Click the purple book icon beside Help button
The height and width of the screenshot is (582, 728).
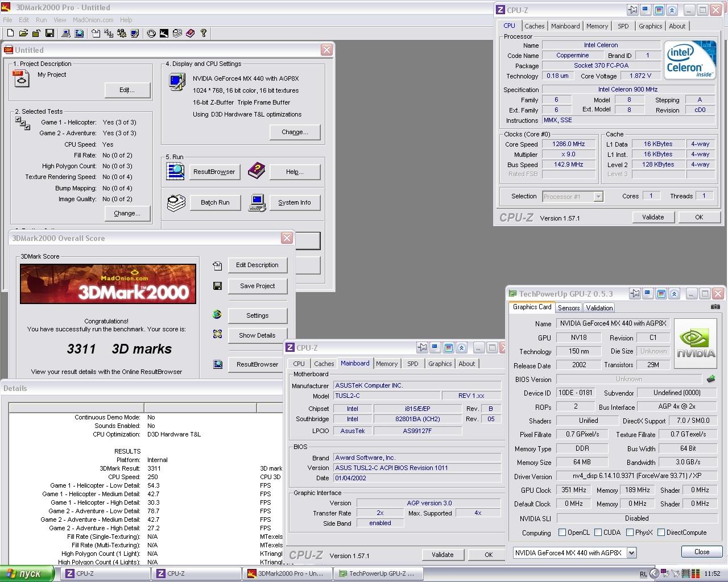pyautogui.click(x=257, y=169)
